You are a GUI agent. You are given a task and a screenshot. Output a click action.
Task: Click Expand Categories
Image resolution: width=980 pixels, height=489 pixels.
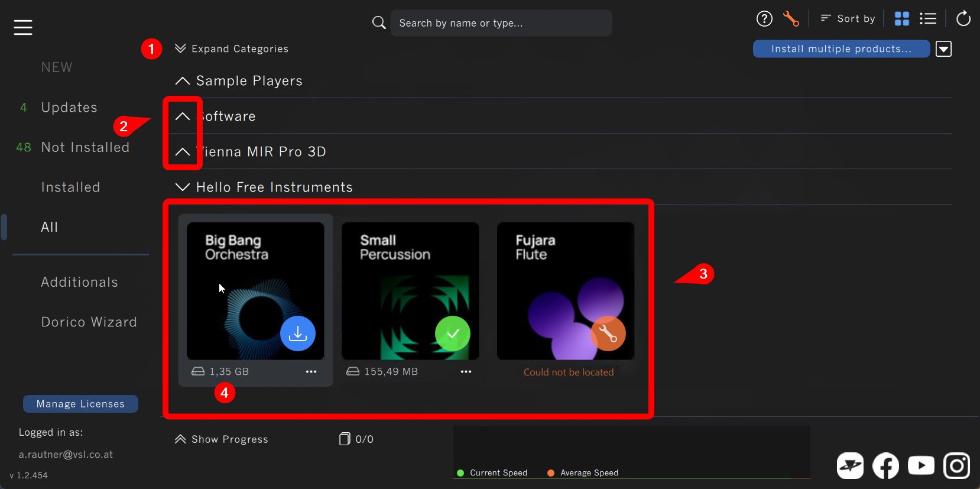pyautogui.click(x=232, y=48)
